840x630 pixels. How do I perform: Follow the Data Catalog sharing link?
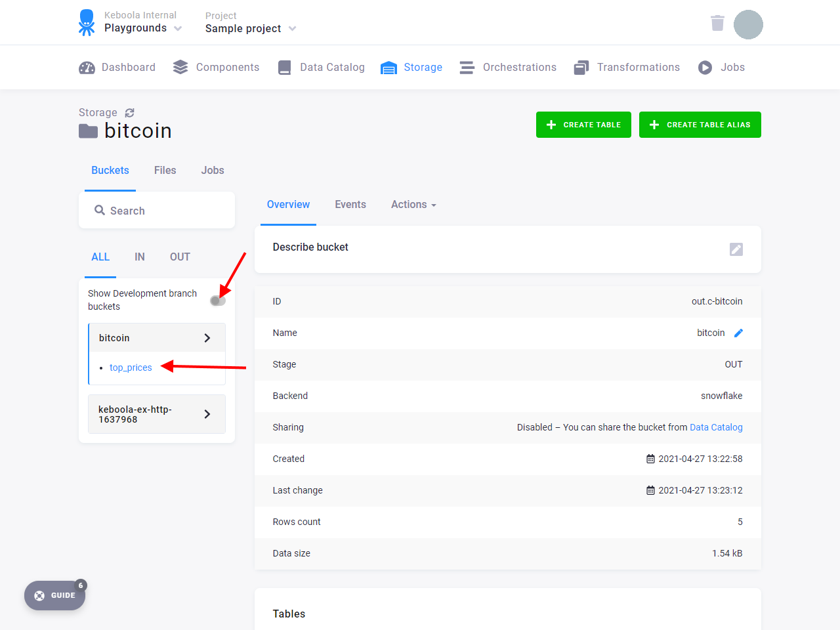tap(716, 427)
